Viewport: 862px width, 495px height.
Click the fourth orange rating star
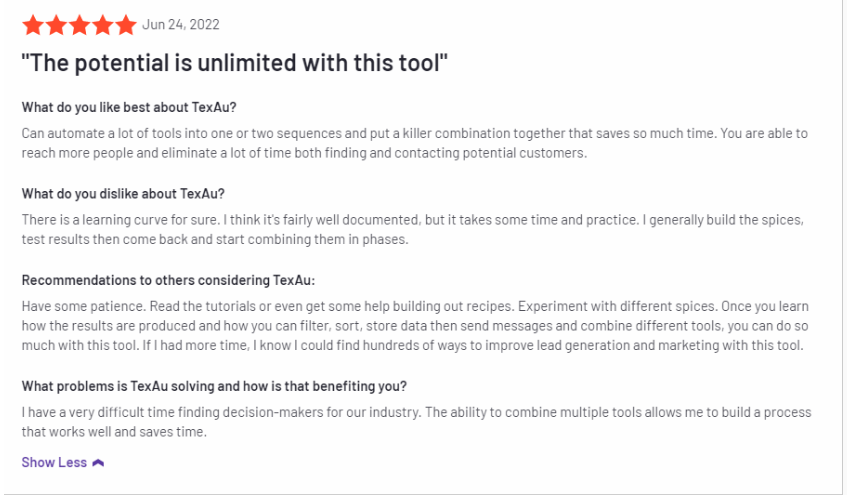[102, 25]
